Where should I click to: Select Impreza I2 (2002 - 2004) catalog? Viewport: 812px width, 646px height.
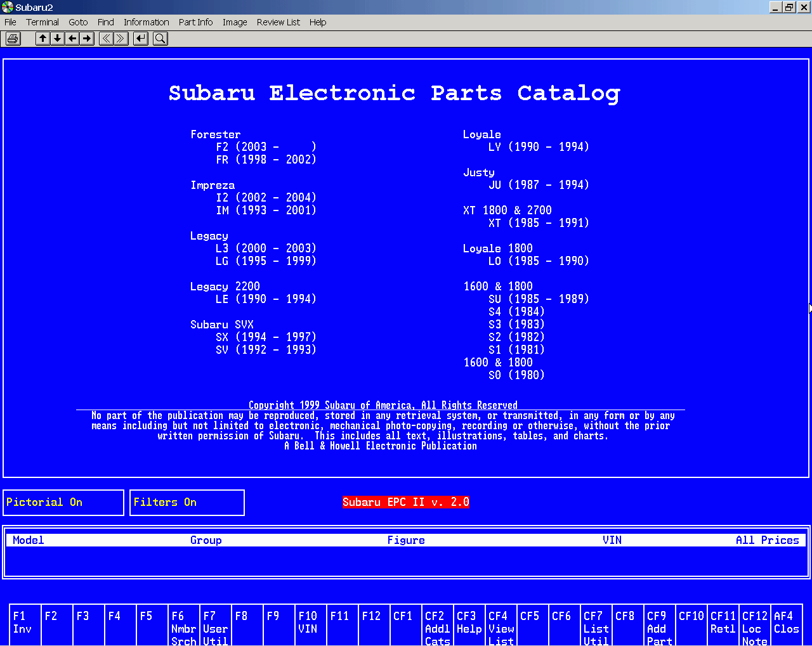pyautogui.click(x=266, y=198)
